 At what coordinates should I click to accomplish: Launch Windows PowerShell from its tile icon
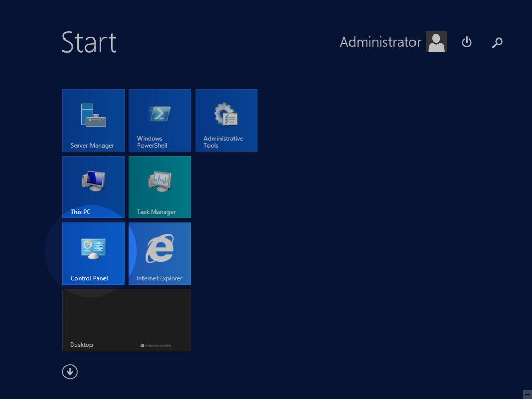click(160, 113)
